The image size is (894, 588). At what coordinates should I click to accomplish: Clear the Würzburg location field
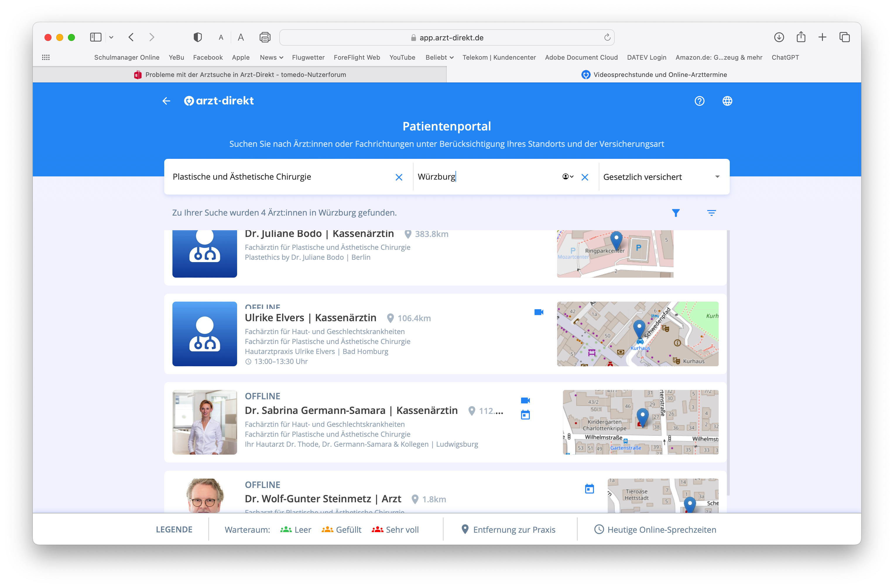coord(585,177)
